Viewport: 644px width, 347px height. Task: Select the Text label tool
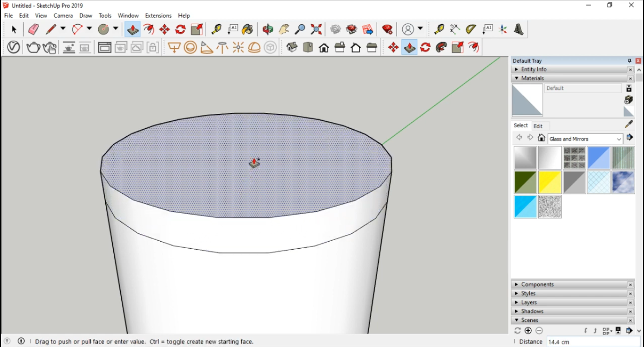coord(233,30)
